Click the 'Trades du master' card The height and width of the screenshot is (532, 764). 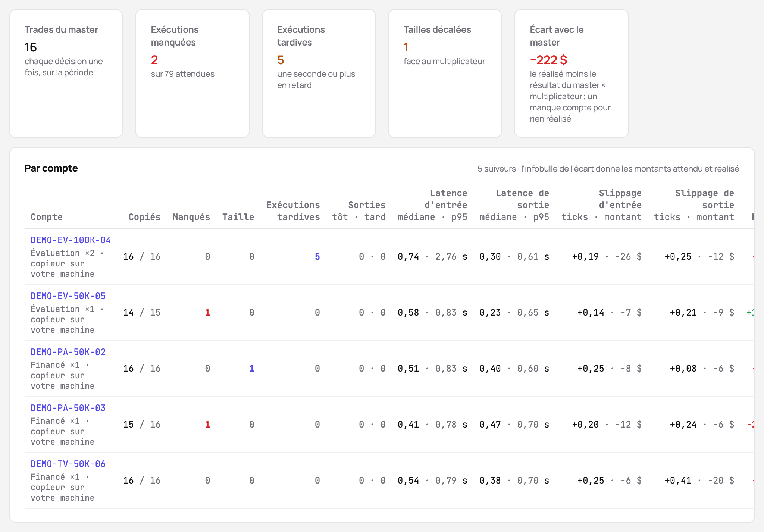click(66, 73)
